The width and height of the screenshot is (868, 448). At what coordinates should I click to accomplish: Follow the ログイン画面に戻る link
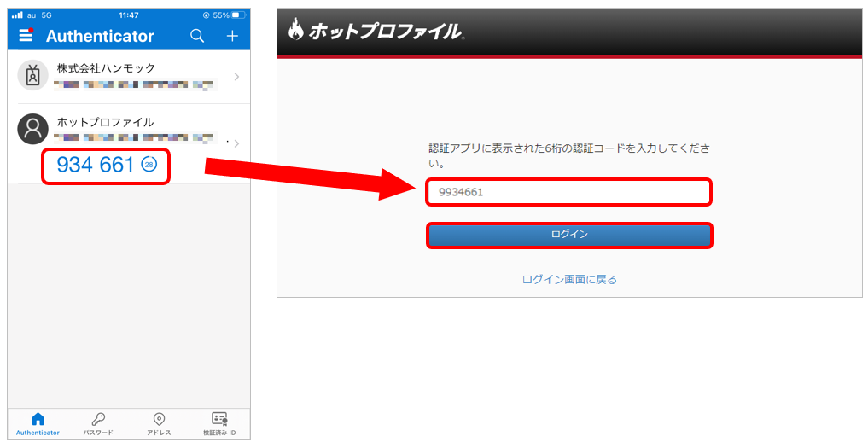point(569,279)
